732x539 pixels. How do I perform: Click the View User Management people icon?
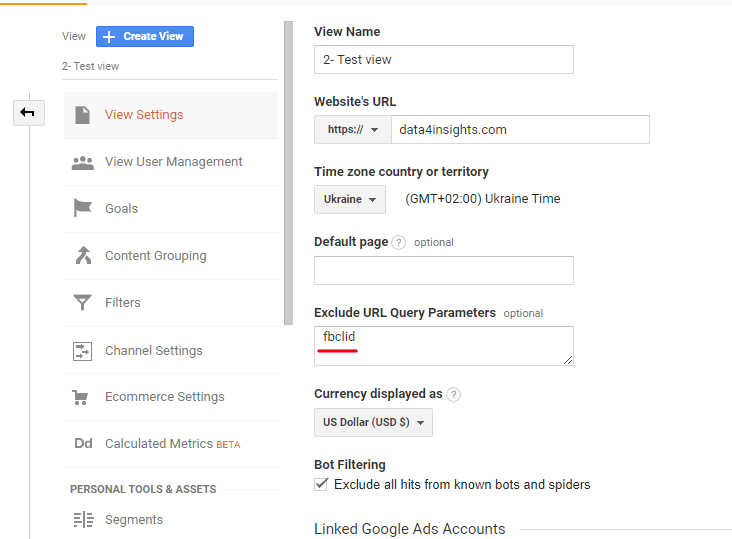point(83,162)
